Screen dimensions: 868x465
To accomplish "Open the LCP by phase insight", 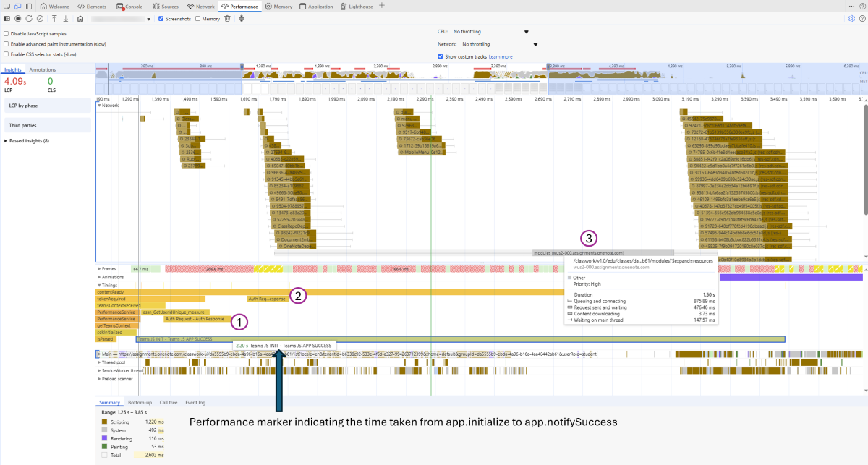I will pos(47,106).
